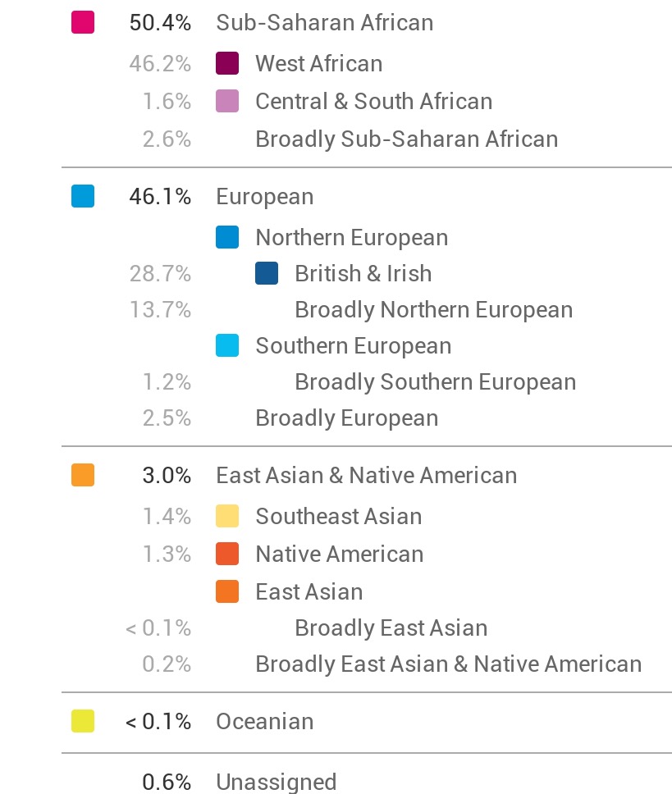This screenshot has width=672, height=794.
Task: Select Broadly Northern European row
Action: [x=433, y=309]
